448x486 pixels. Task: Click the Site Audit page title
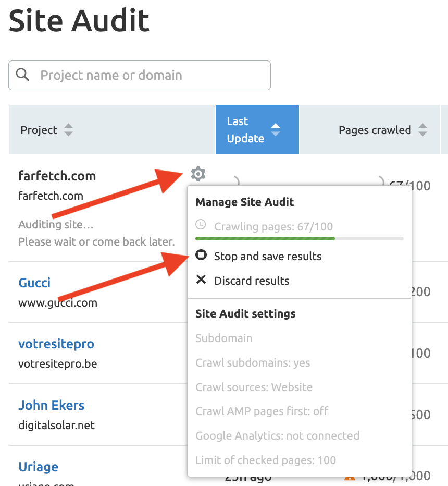coord(79,21)
